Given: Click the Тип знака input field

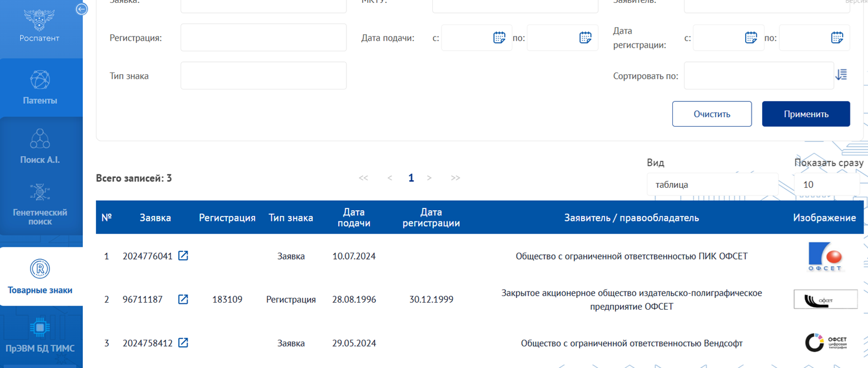Looking at the screenshot, I should point(263,75).
